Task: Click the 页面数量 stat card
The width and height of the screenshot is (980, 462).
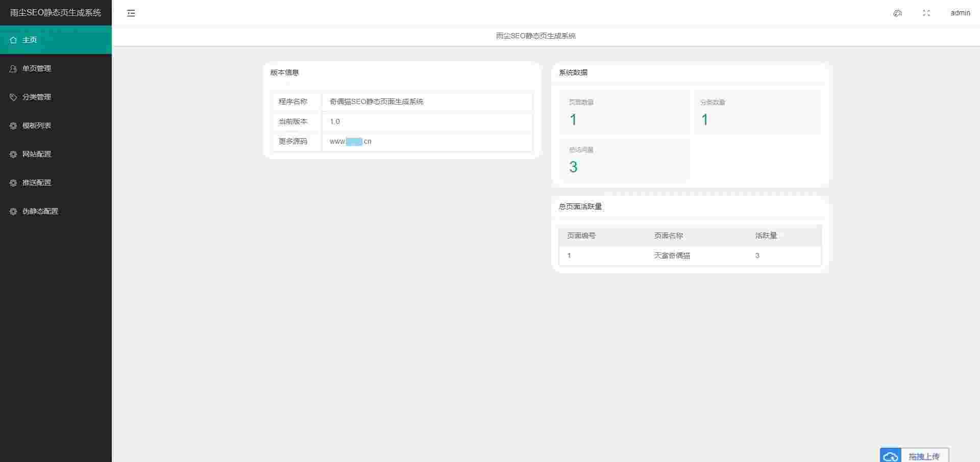Action: point(624,112)
